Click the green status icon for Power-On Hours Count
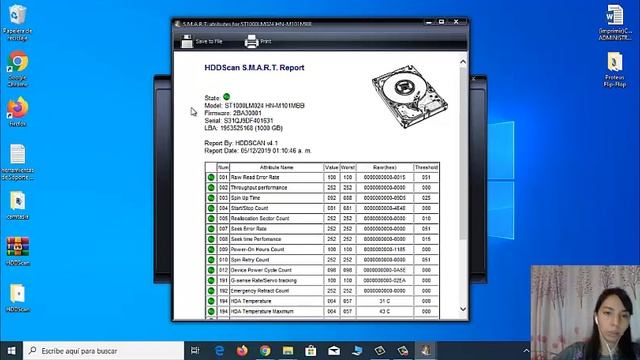Screen dimensions: 640x360 pos(211,249)
